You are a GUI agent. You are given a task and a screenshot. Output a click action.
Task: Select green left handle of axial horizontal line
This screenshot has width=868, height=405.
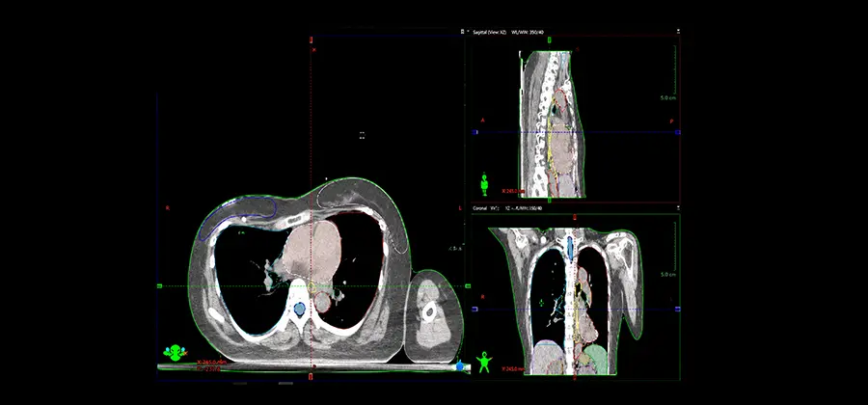point(159,286)
